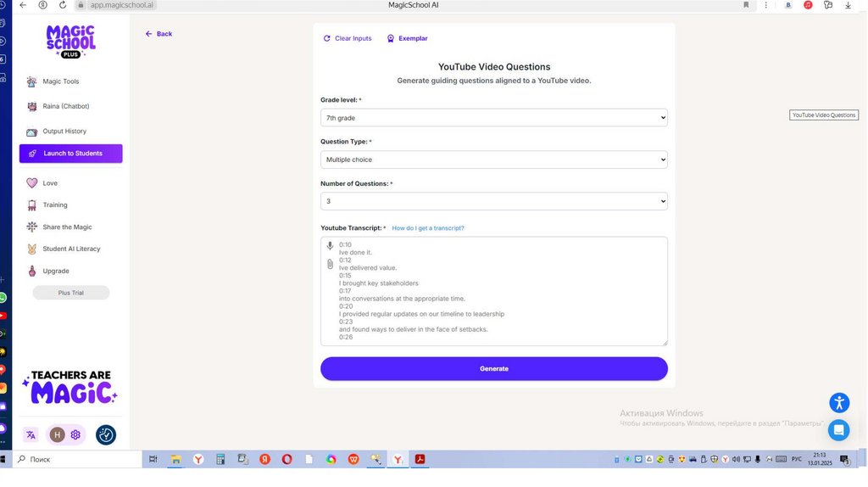Click the 'How do I get a transcript?' link

click(x=428, y=228)
